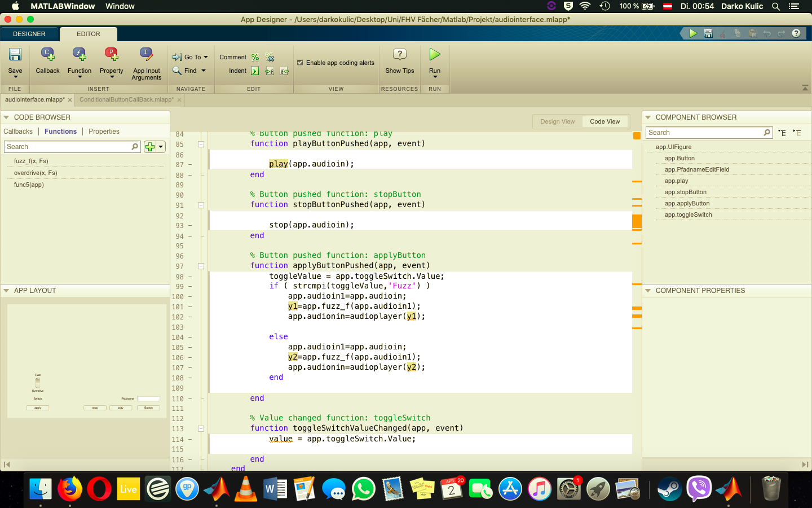
Task: Collapse the Code Browser panel
Action: 7,117
